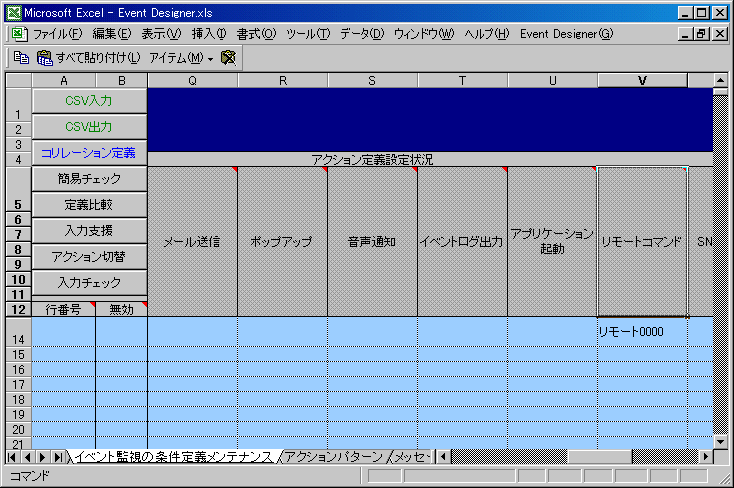Open the ファイル menu

point(57,34)
